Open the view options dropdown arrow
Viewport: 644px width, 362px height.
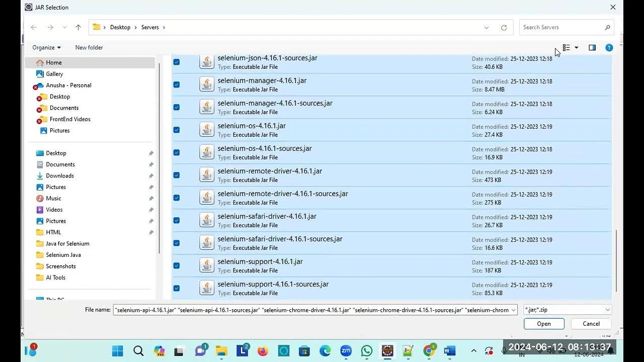tap(577, 48)
